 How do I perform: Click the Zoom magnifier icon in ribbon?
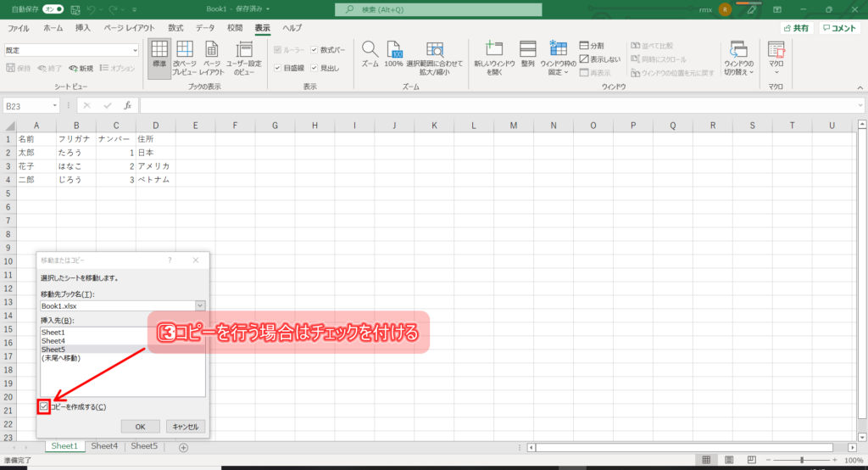(370, 53)
